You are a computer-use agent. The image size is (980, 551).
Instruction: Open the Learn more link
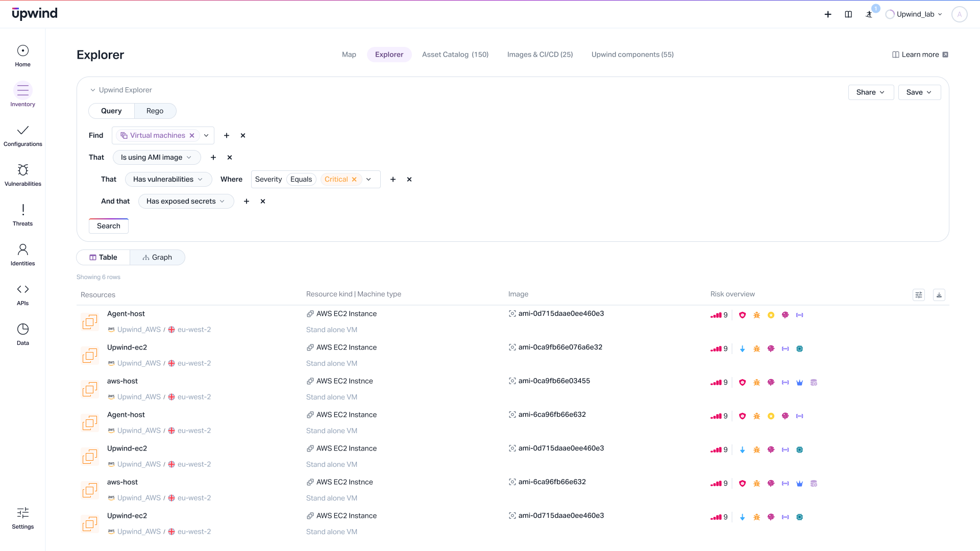(920, 55)
